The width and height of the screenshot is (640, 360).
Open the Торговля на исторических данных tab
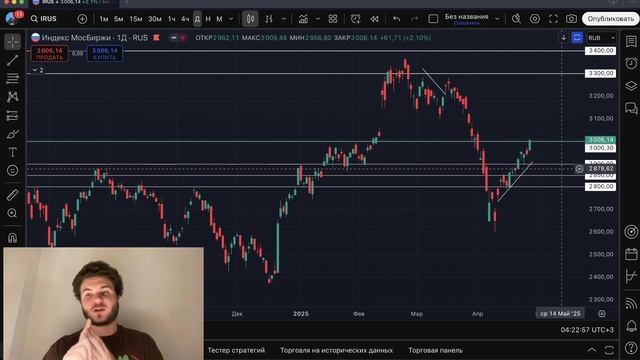[336, 350]
